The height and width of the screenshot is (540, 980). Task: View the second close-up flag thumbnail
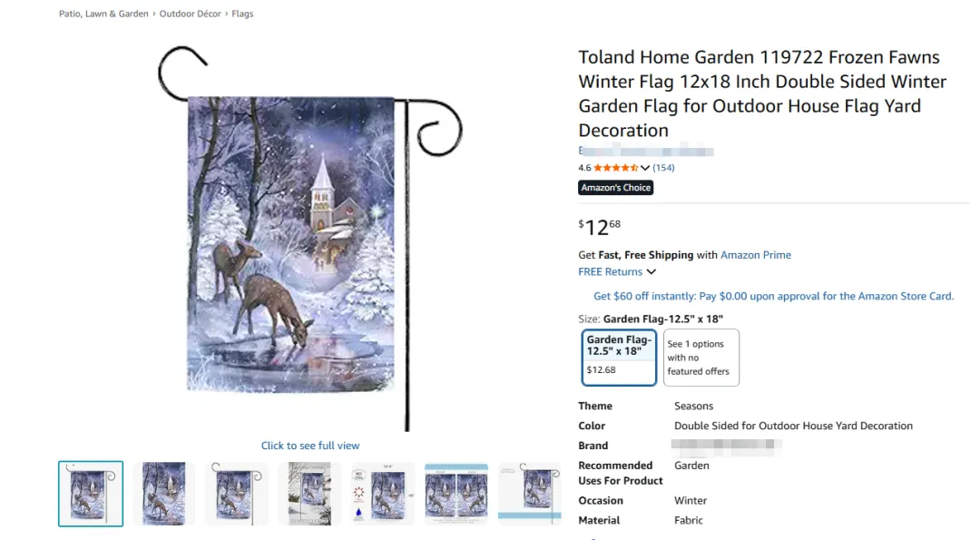pos(163,494)
